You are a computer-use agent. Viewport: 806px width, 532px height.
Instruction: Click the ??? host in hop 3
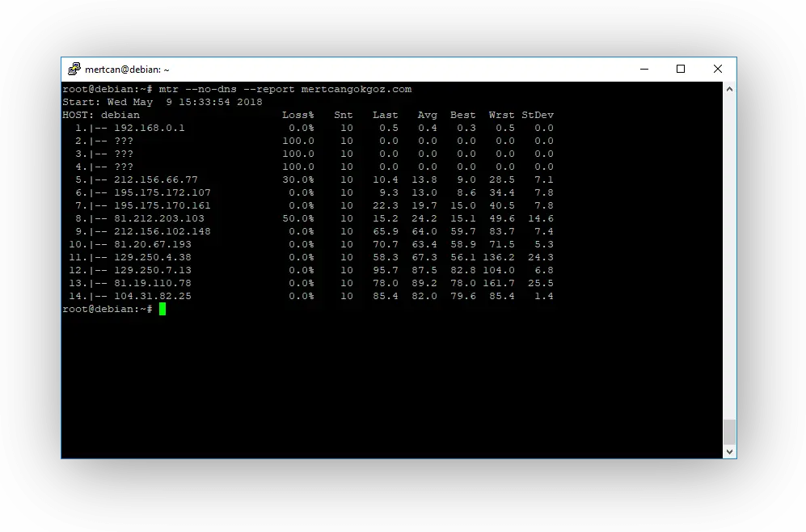click(124, 154)
